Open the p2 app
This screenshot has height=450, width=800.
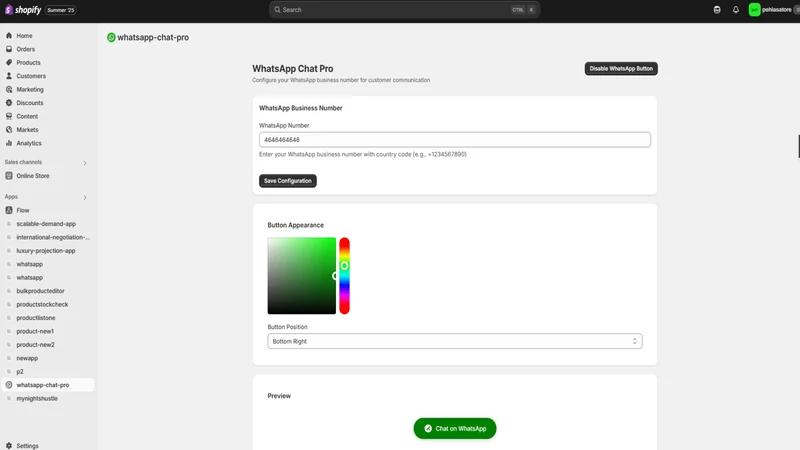[20, 371]
